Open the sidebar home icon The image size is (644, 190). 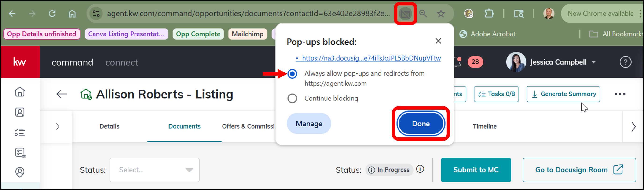(20, 92)
